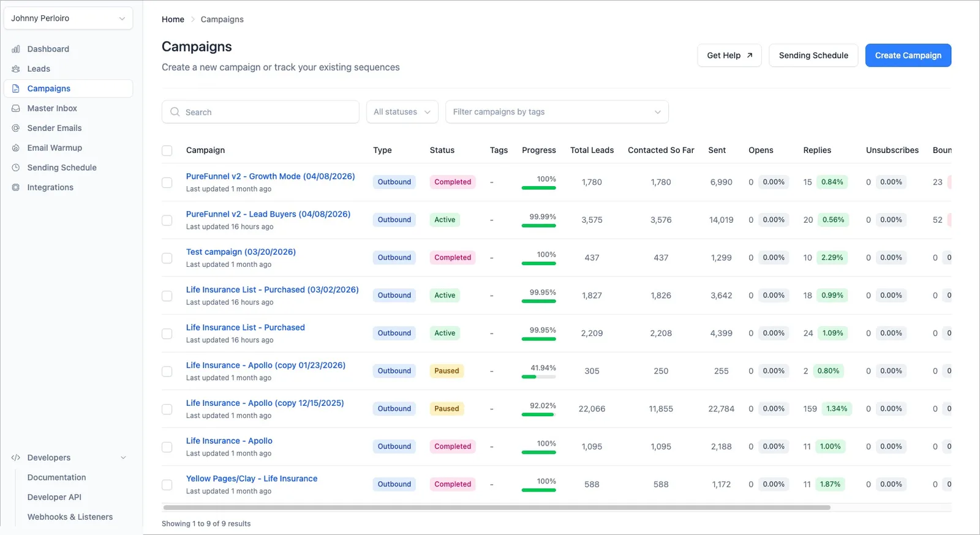Click the Developers code brackets icon
The width and height of the screenshot is (980, 535).
pyautogui.click(x=16, y=458)
